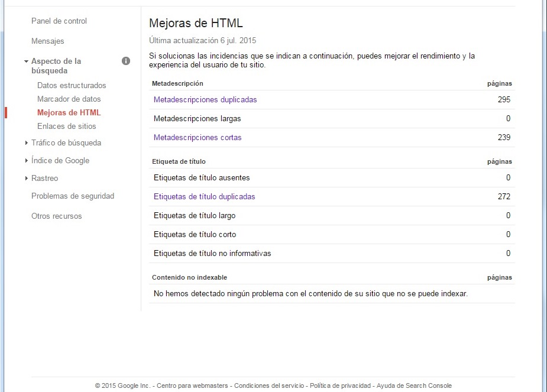547x392 pixels.
Task: Open Mensajes in the sidebar
Action: click(x=48, y=41)
